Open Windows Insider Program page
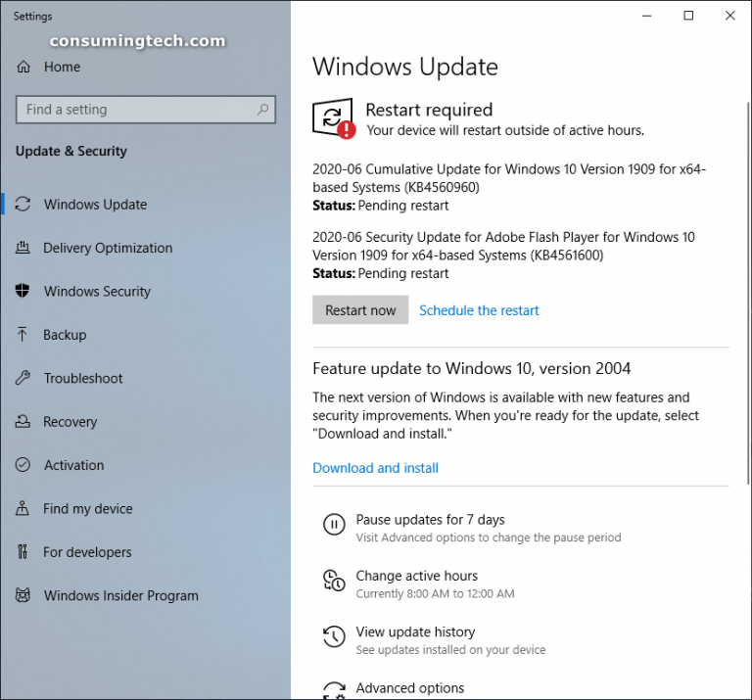Image resolution: width=752 pixels, height=700 pixels. tap(120, 595)
